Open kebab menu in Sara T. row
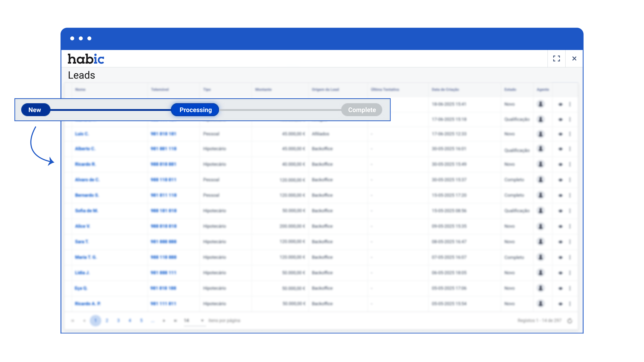644x362 pixels. click(570, 242)
